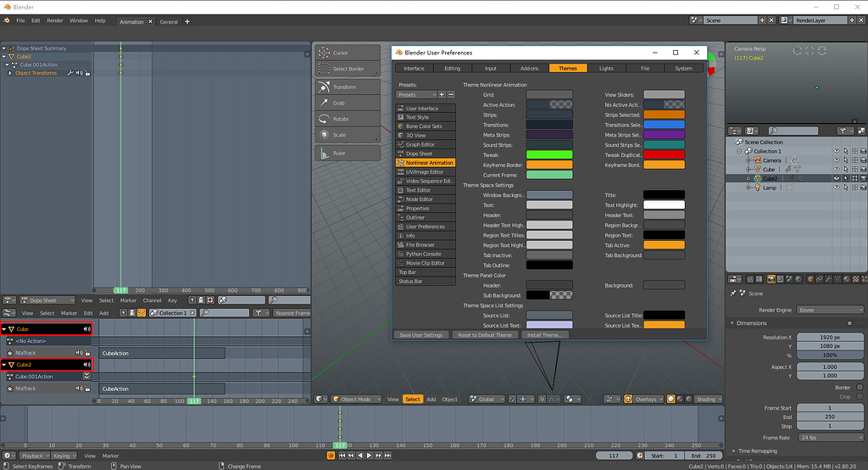Image resolution: width=868 pixels, height=470 pixels.
Task: Jump to the first frame
Action: pyautogui.click(x=342, y=456)
